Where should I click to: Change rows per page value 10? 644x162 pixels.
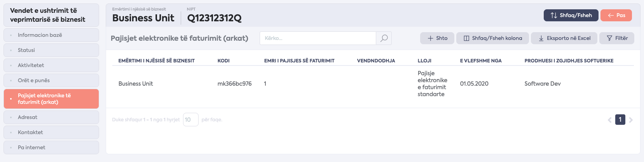click(x=190, y=120)
